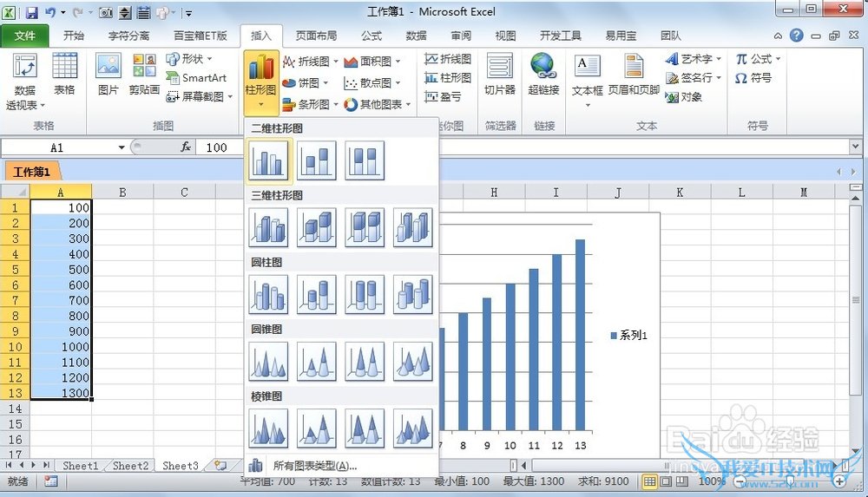Pick the 3-D cylinder chart
This screenshot has width=868, height=497.
click(x=412, y=294)
